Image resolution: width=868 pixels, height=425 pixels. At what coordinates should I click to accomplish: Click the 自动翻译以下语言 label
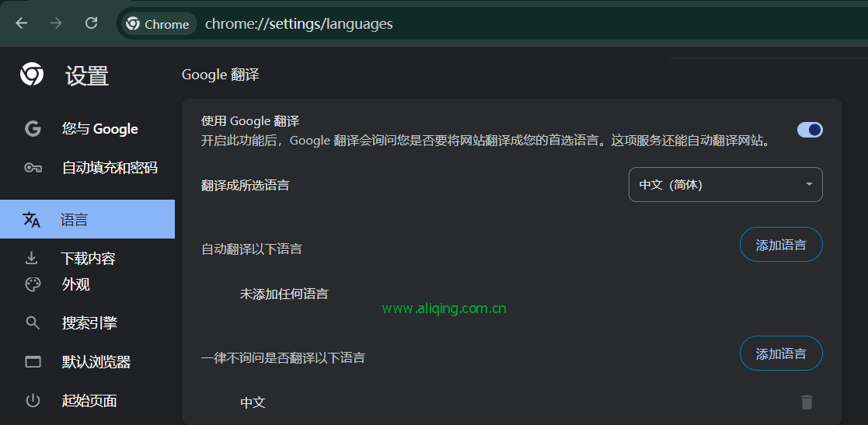coord(251,249)
